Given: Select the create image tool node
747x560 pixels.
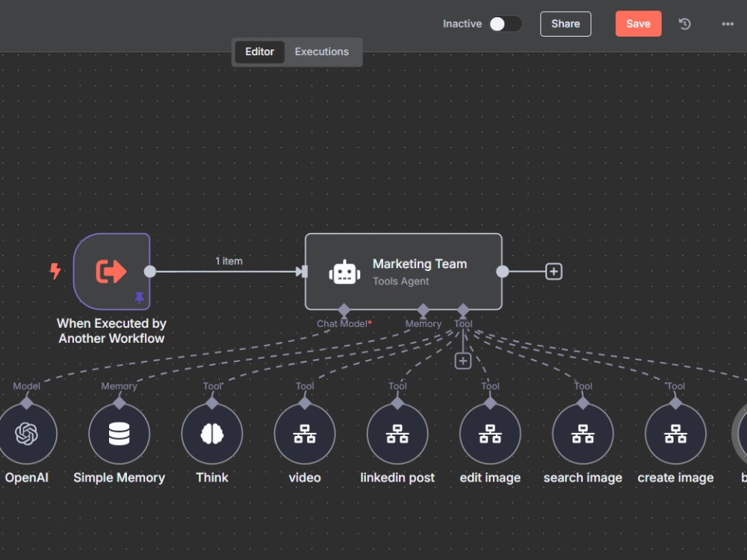Looking at the screenshot, I should click(675, 434).
